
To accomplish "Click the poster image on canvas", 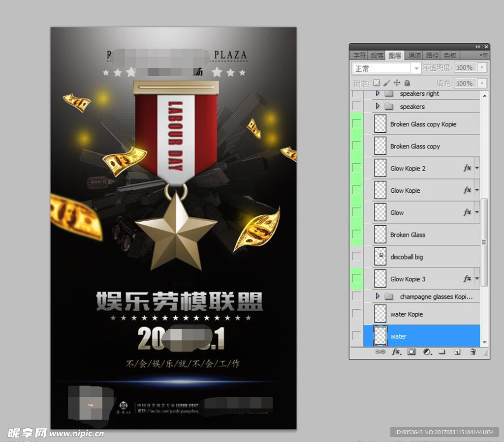I will click(x=174, y=228).
